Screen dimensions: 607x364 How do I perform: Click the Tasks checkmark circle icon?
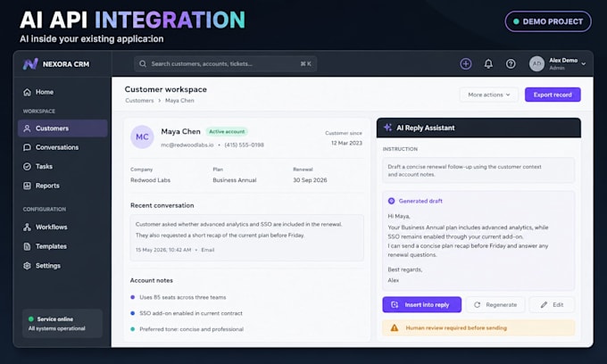coord(27,166)
